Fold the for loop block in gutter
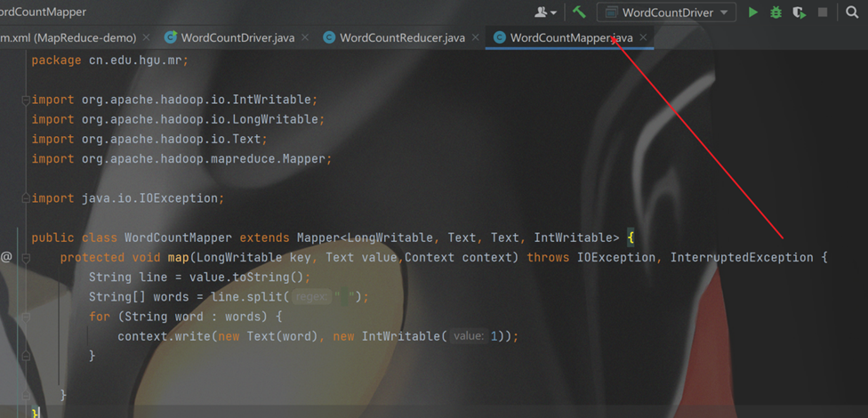This screenshot has width=868, height=418. coord(26,317)
